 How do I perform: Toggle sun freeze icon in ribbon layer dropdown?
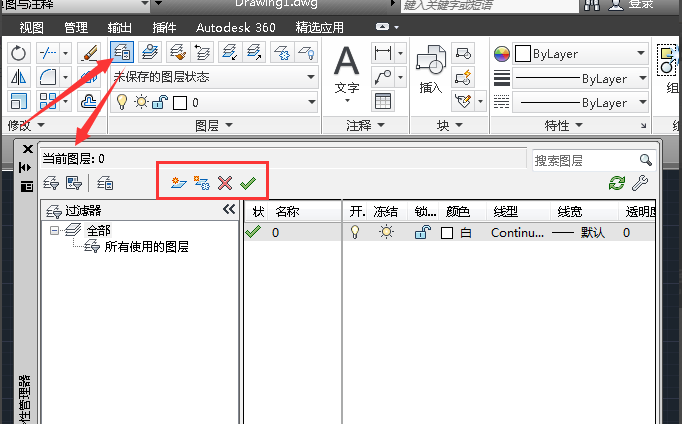coord(141,102)
